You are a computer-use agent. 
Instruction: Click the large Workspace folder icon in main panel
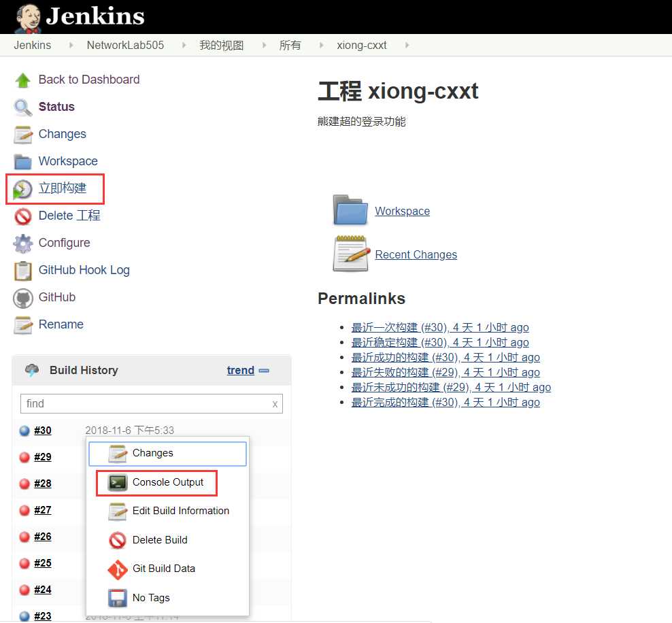tap(350, 210)
